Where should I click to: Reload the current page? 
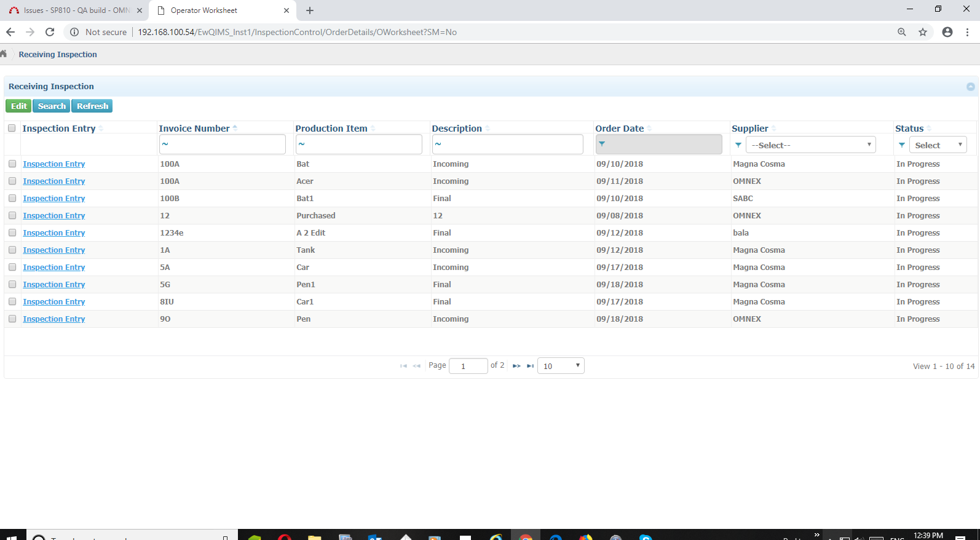50,32
